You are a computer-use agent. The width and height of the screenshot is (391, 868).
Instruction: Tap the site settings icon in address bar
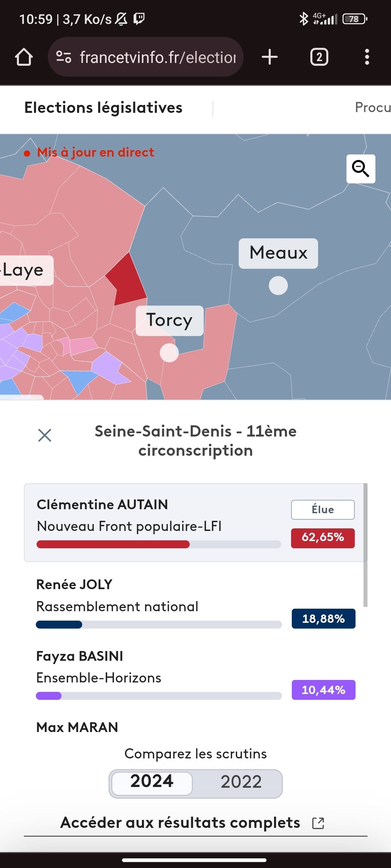coord(64,57)
